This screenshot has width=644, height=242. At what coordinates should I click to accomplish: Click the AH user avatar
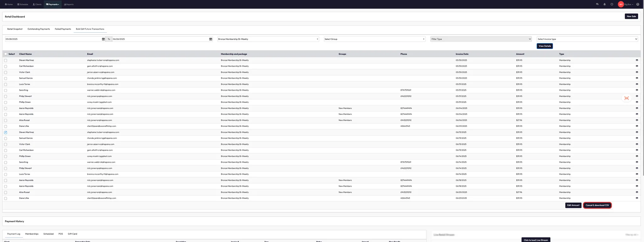[621, 4]
